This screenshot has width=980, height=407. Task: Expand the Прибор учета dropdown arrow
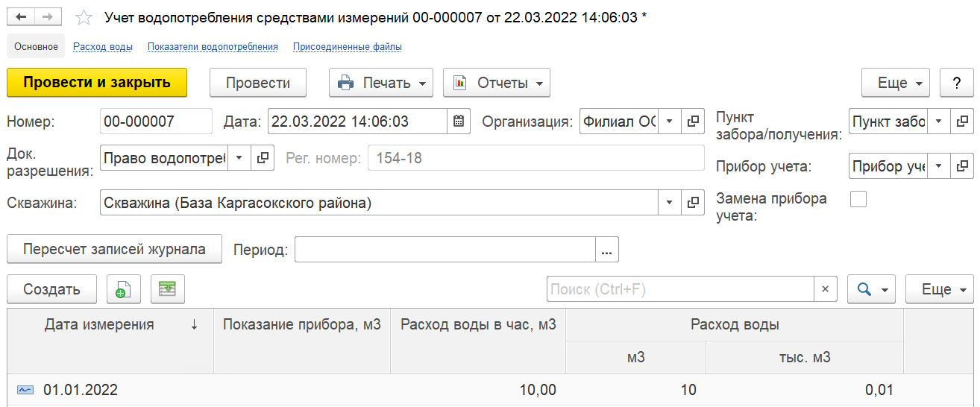tap(938, 166)
